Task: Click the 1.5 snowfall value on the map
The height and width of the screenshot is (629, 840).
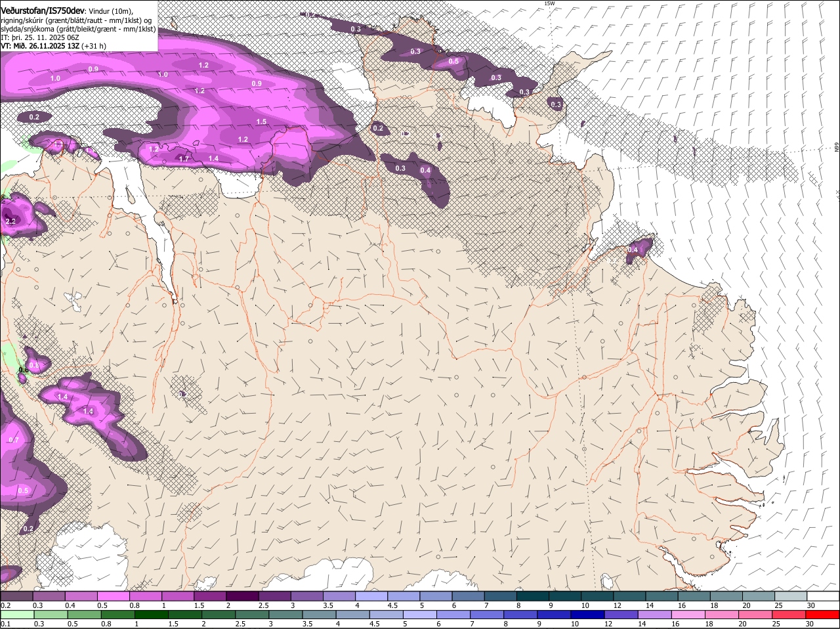Action: click(261, 122)
